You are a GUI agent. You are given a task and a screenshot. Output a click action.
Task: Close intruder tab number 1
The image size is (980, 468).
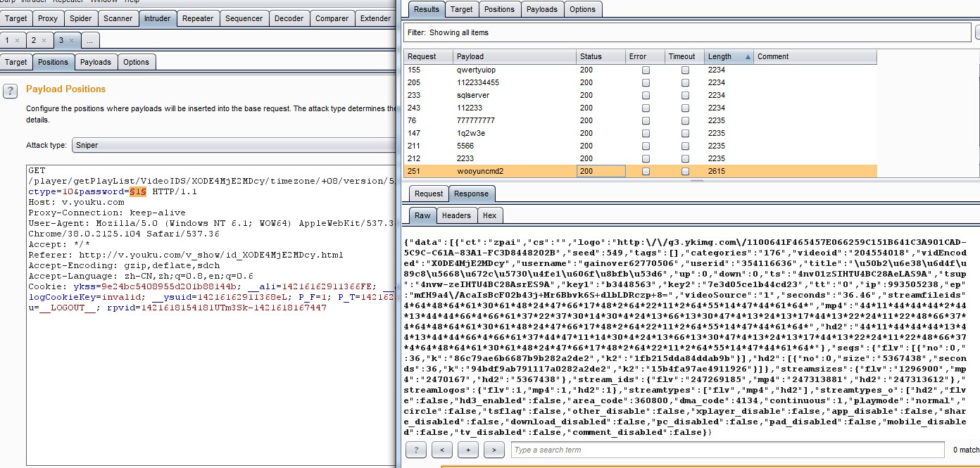17,41
